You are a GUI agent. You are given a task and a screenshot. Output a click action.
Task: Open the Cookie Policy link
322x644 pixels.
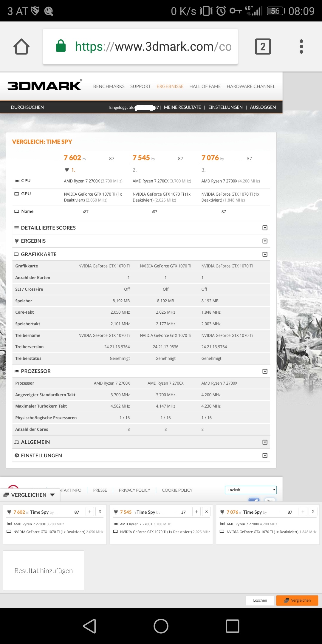click(177, 490)
